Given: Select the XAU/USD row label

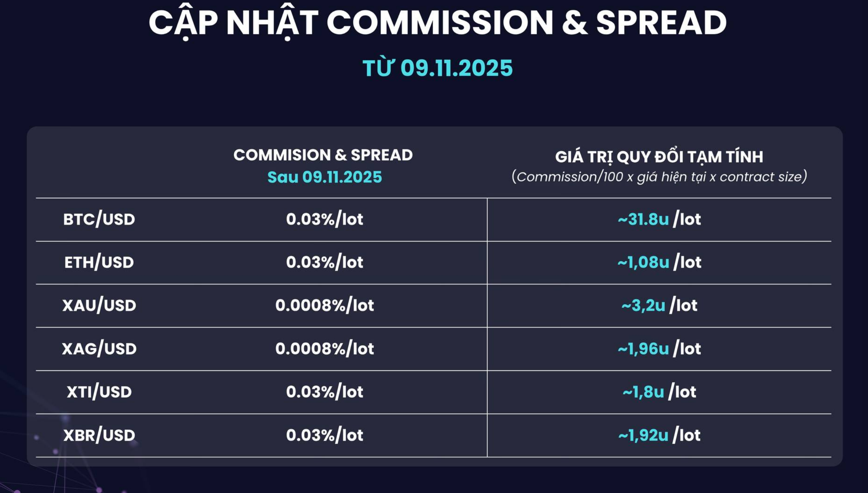Looking at the screenshot, I should (99, 306).
